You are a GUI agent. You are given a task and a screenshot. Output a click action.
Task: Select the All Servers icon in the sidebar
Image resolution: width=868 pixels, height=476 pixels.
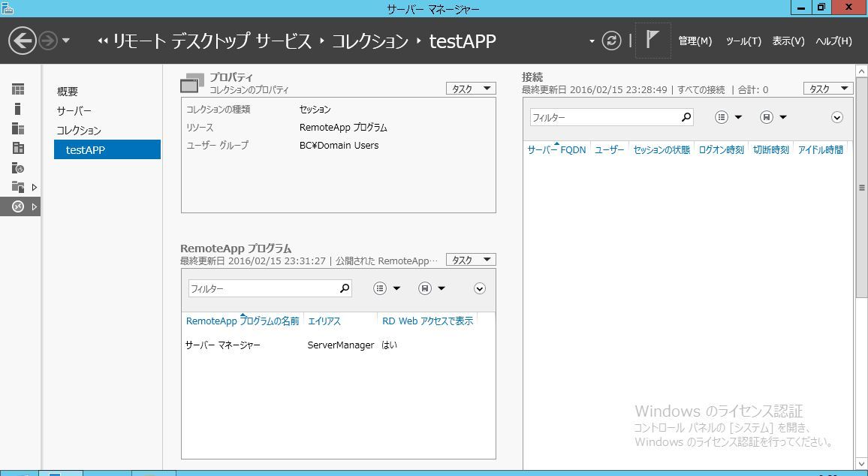[18, 128]
